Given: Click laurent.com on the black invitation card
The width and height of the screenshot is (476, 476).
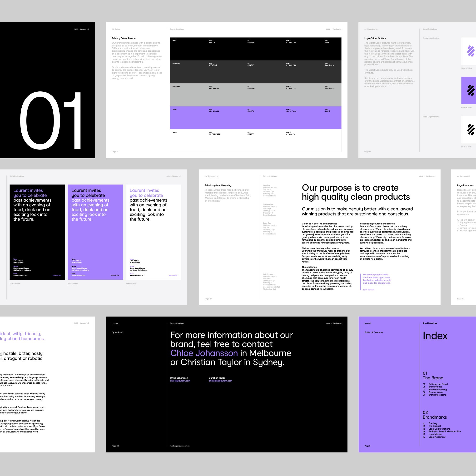Looking at the screenshot, I should [x=57, y=275].
